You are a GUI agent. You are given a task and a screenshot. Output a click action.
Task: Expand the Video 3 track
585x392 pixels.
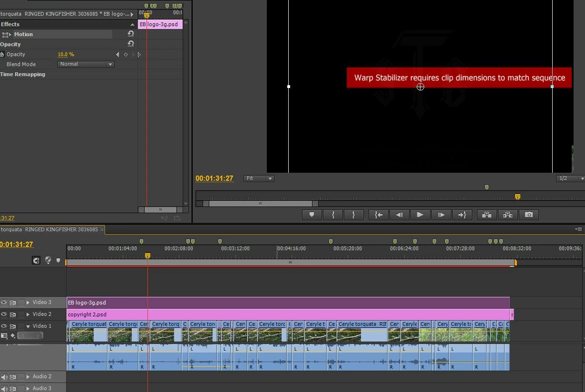point(28,303)
